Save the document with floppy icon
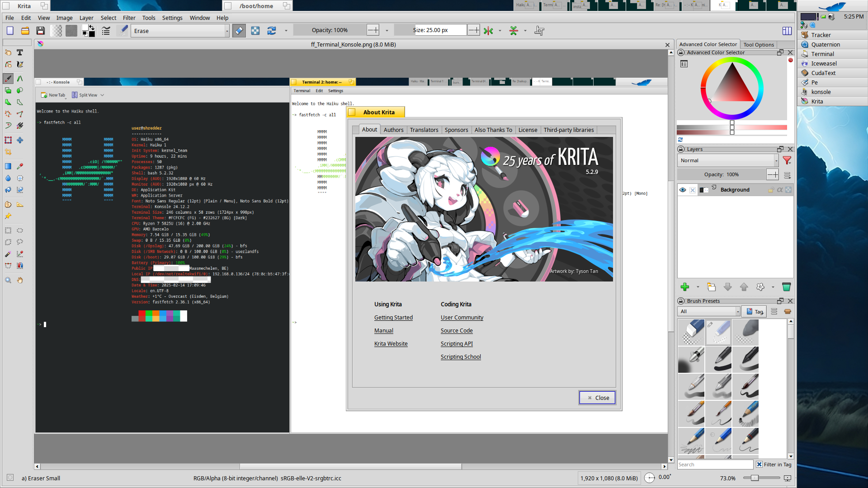Viewport: 868px width, 488px height. tap(41, 31)
